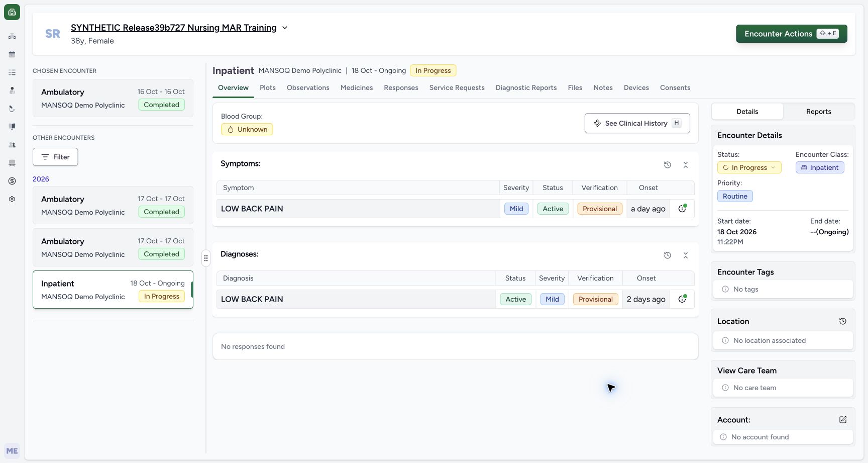The image size is (868, 463).
Task: Switch right panel to Reports
Action: pos(819,112)
